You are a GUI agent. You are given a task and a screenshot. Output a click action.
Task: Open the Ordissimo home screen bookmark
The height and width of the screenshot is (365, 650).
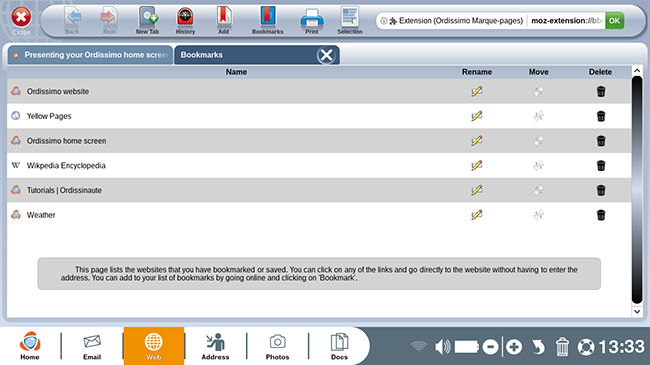click(x=66, y=141)
